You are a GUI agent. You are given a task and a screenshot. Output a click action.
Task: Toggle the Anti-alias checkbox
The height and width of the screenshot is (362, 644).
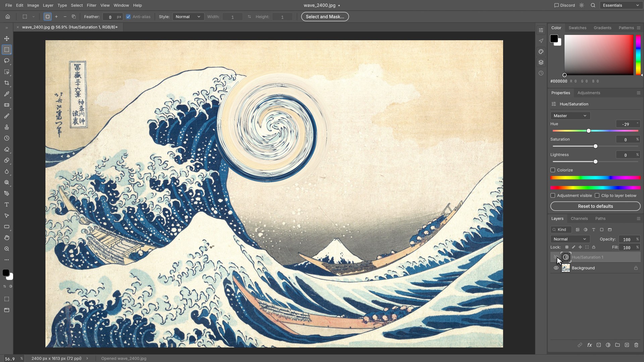(x=128, y=17)
